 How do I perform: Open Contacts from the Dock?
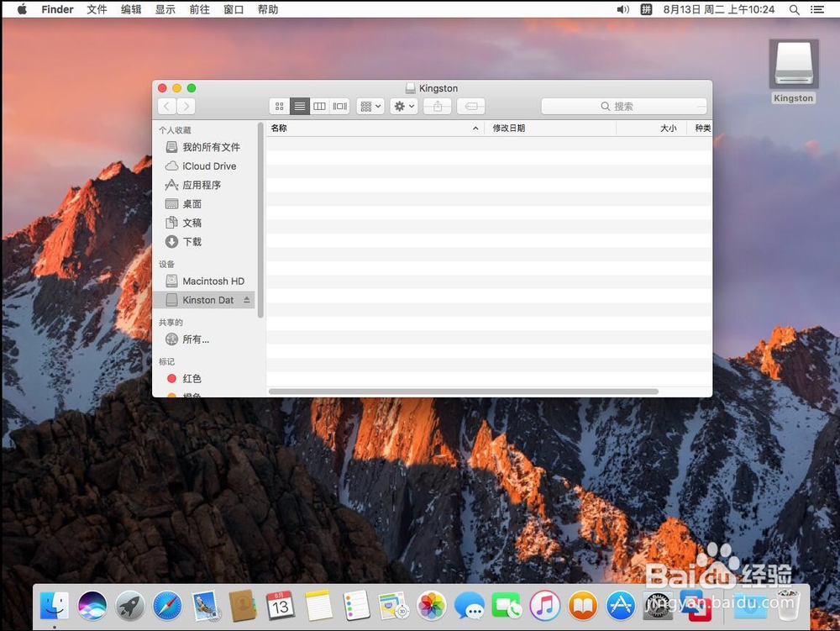[243, 606]
